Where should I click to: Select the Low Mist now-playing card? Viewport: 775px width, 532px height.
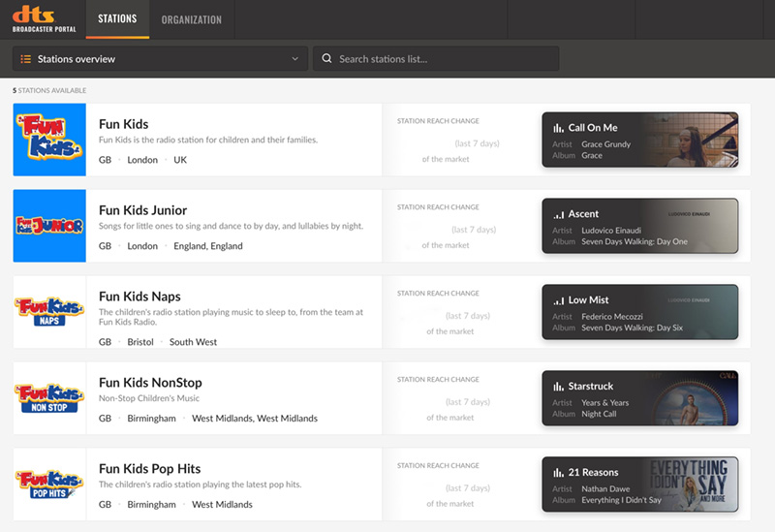tap(639, 312)
